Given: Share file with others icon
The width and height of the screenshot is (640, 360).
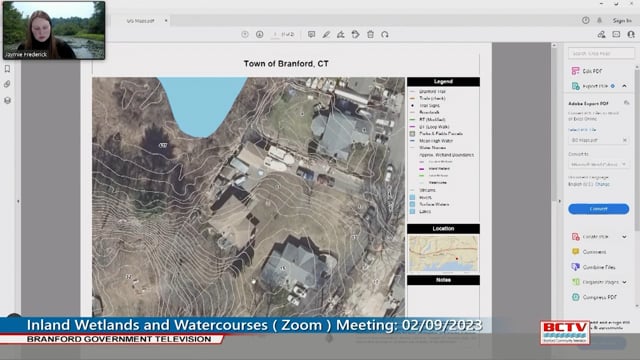Looking at the screenshot, I should 602,35.
